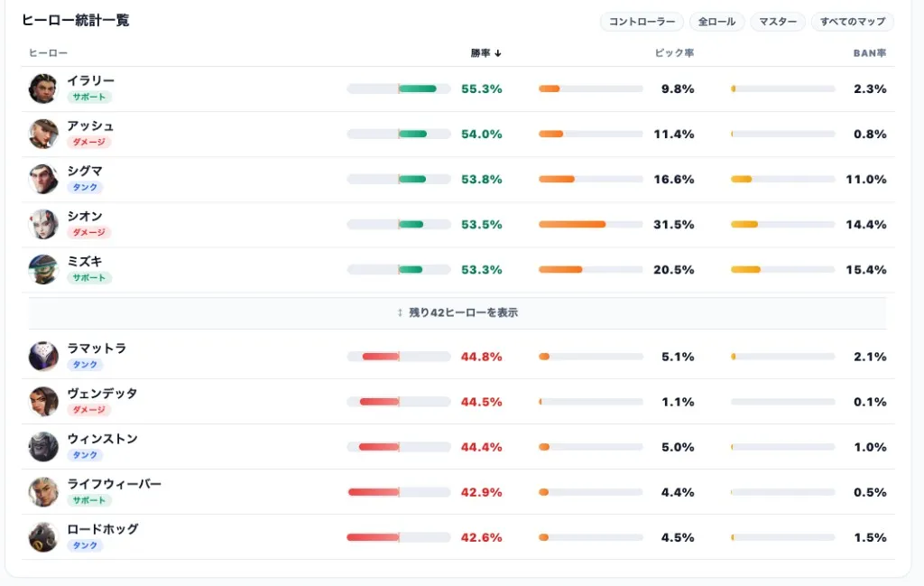Click the ラマットラ hero portrait
924x586 pixels.
coord(43,357)
